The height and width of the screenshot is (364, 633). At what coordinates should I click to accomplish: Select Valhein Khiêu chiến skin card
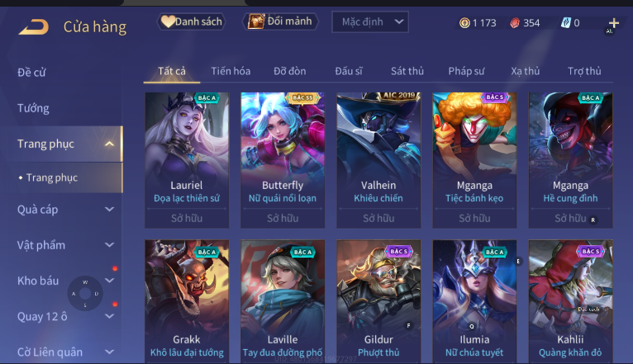click(x=378, y=160)
